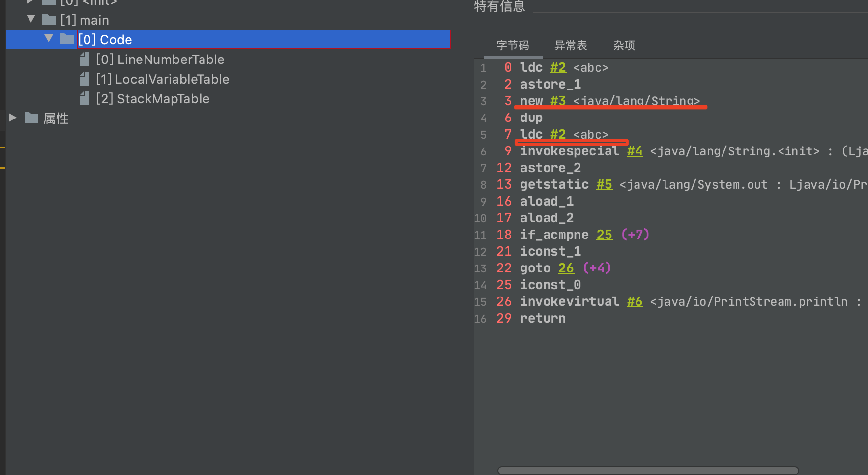868x475 pixels.
Task: Jump to offset 25 from if_acmpne
Action: [604, 235]
